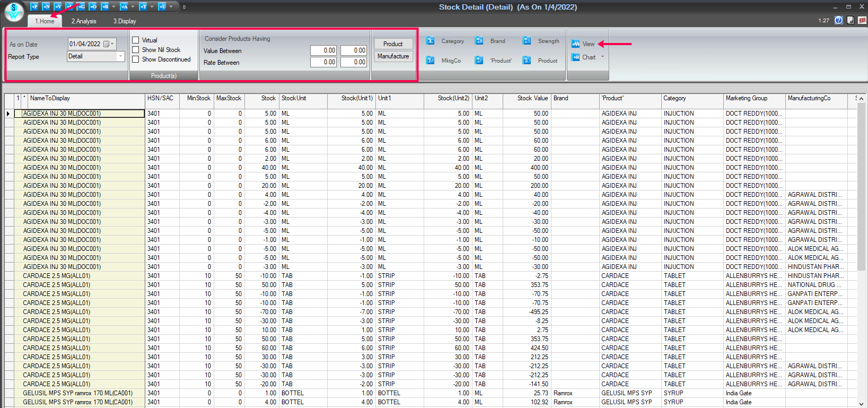868x408 pixels.
Task: Expand the Report Type combo box
Action: [120, 56]
